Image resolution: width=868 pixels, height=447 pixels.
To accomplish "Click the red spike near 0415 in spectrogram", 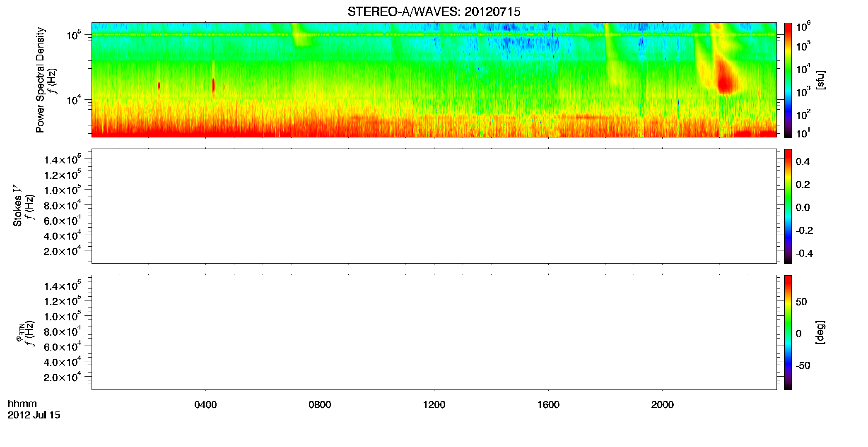I will tap(213, 85).
